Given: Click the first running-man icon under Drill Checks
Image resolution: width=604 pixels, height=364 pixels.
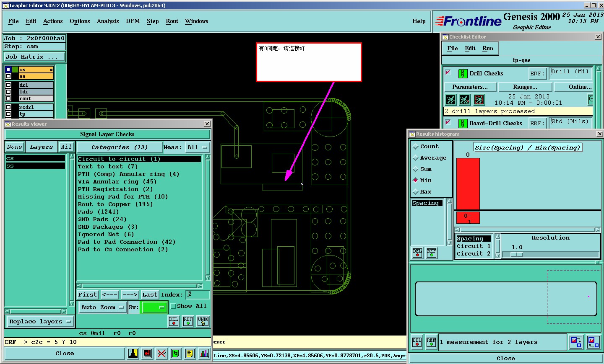Looking at the screenshot, I should pyautogui.click(x=450, y=100).
